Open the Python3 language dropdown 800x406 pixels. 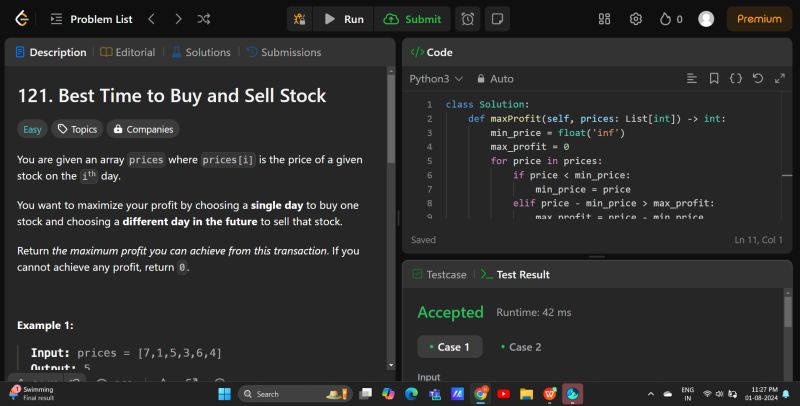coord(436,79)
